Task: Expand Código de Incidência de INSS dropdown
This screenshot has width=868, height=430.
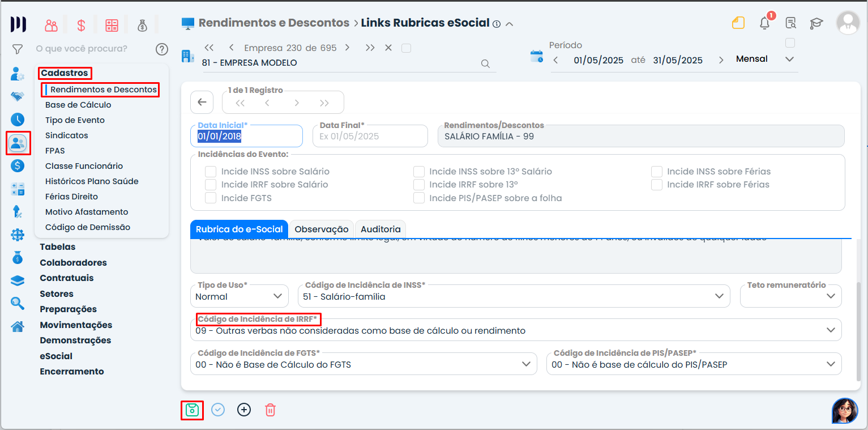Action: click(514, 296)
